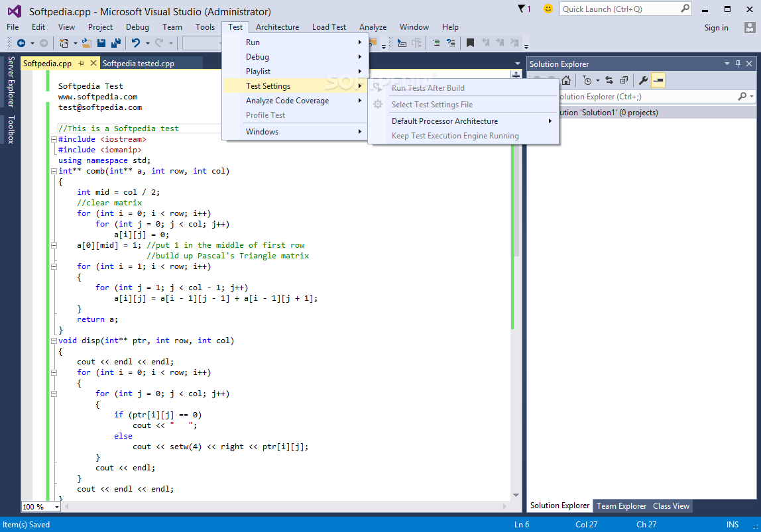Click the Clear Bookmarks toolbar icon

pos(514,43)
